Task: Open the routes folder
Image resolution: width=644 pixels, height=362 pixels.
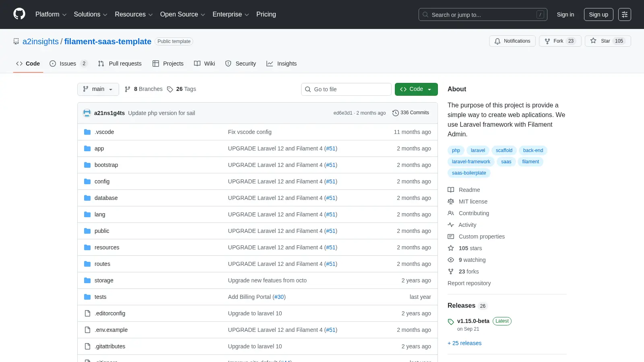Action: [102, 264]
